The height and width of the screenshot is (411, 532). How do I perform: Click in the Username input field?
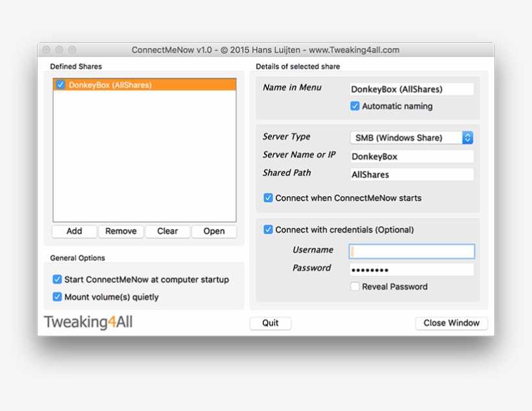[x=411, y=252]
